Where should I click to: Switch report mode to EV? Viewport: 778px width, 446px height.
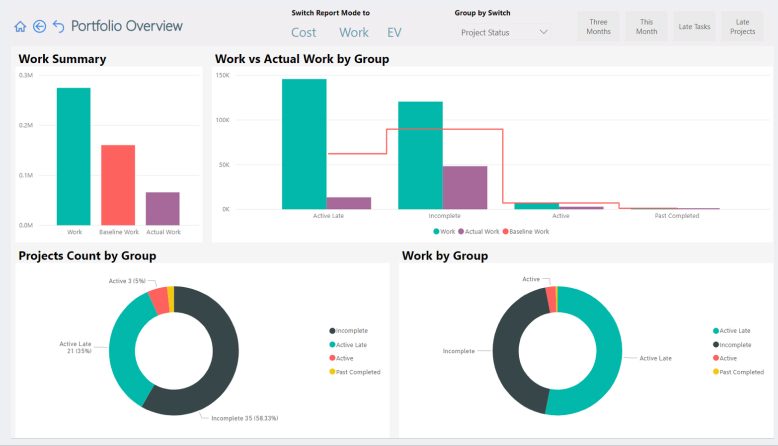394,33
